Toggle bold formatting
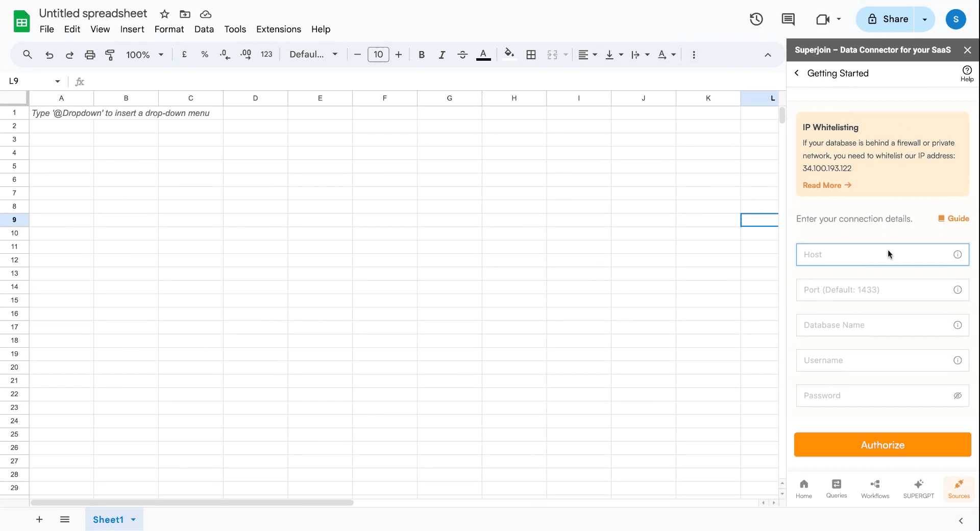 422,55
